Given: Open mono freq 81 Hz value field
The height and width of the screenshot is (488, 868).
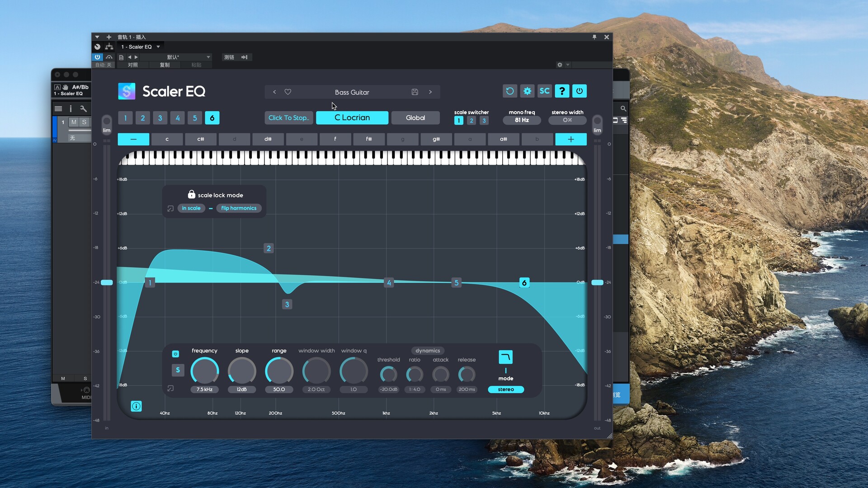Looking at the screenshot, I should click(x=522, y=120).
